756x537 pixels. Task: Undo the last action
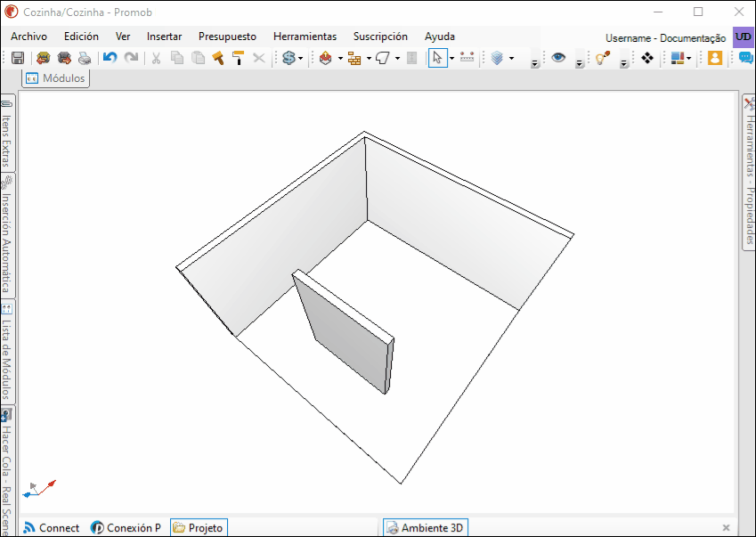[110, 58]
